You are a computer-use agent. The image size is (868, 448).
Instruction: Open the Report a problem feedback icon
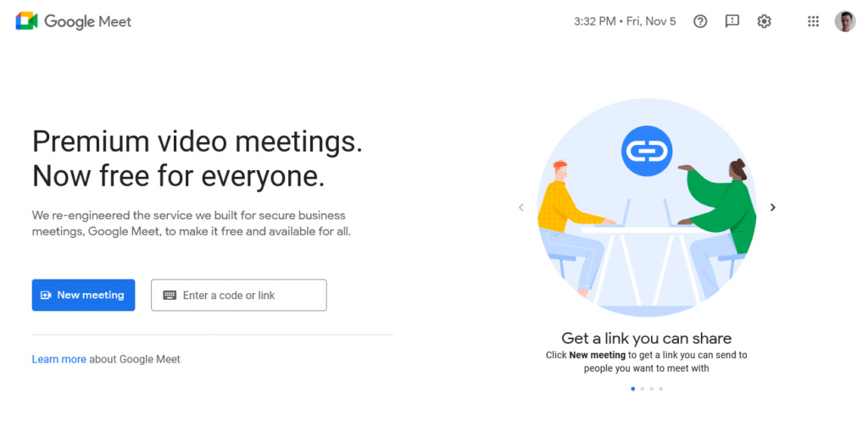(x=732, y=21)
